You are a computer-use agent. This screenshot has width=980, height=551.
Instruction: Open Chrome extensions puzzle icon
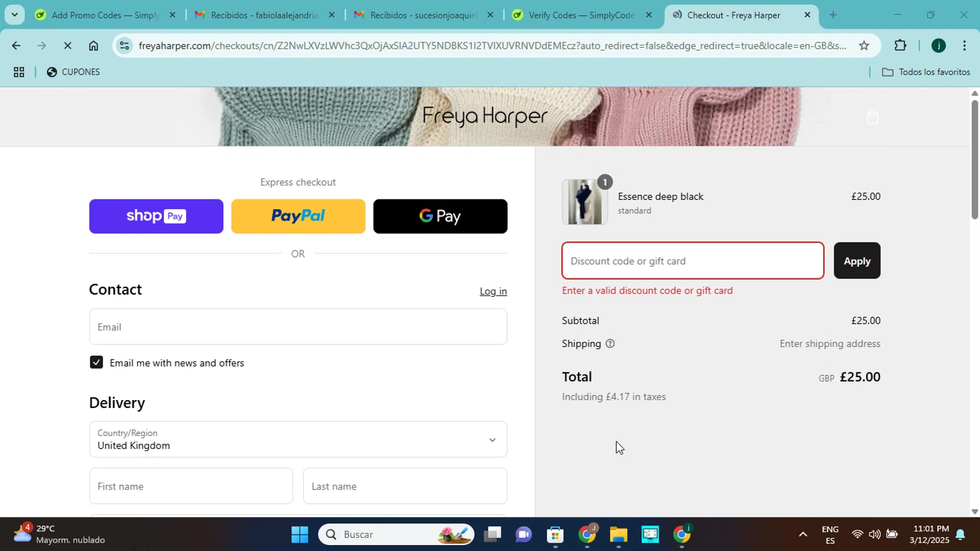[x=900, y=46]
